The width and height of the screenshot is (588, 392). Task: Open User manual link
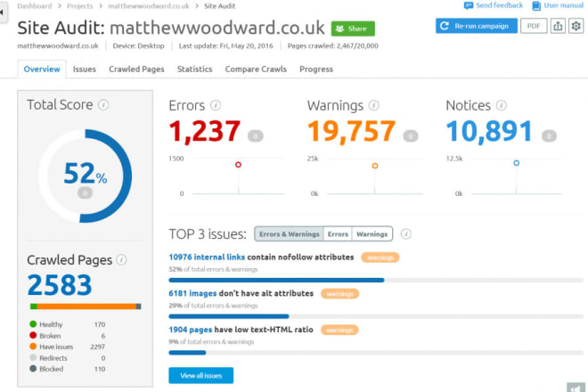pos(558,5)
